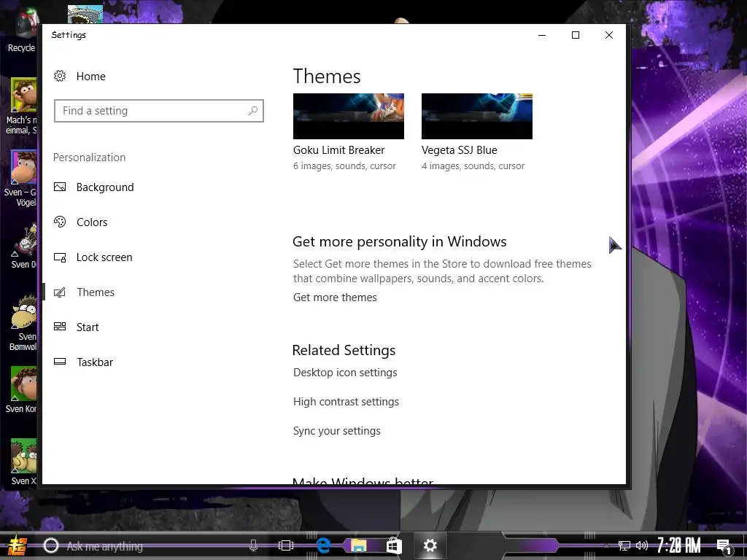
Task: Select the Sven Bømwøllen desktop shortcut
Action: (23, 324)
